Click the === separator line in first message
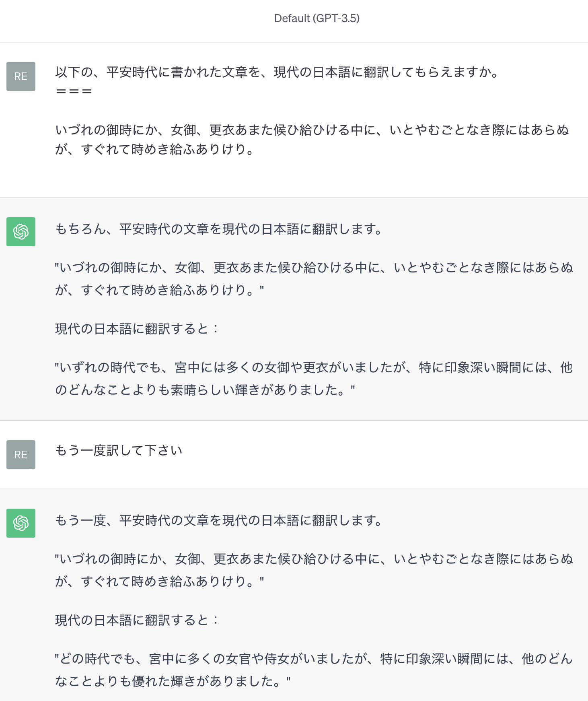This screenshot has width=588, height=701. tap(74, 92)
